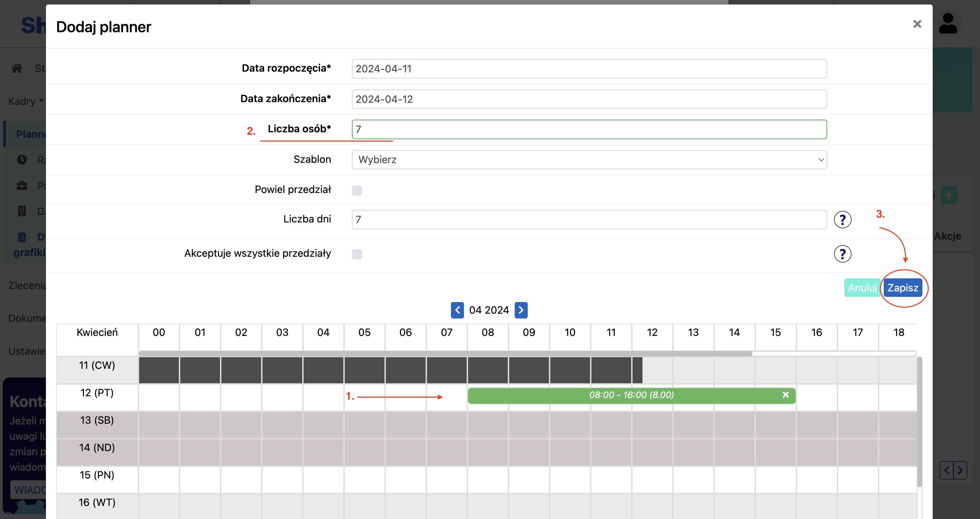Image resolution: width=980 pixels, height=519 pixels.
Task: Click the home icon in background sidebar
Action: [x=17, y=69]
